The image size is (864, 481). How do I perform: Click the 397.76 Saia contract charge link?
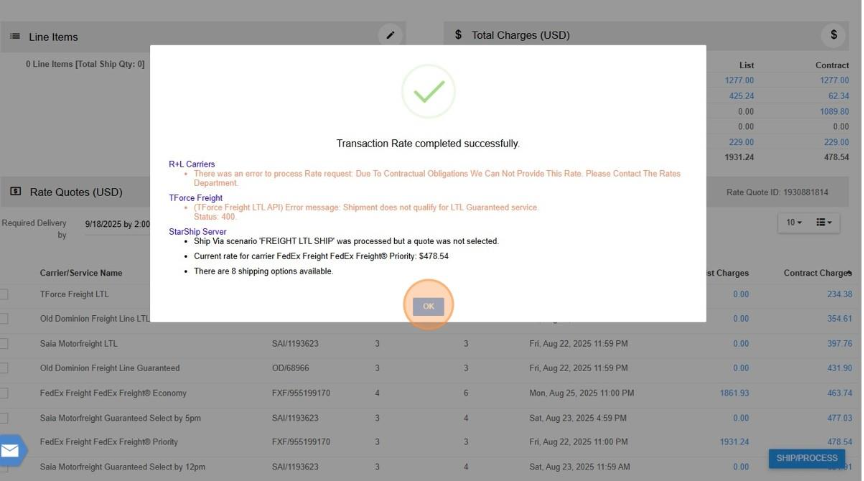[x=838, y=343]
